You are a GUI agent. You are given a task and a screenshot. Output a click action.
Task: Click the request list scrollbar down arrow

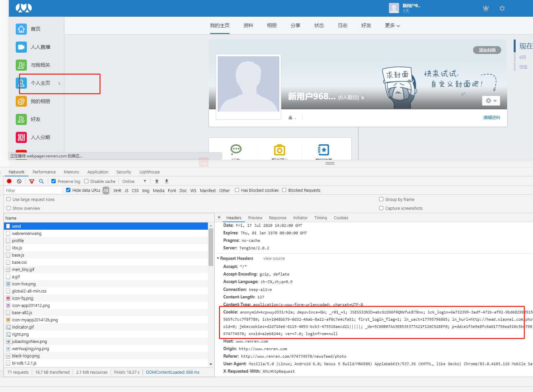pyautogui.click(x=211, y=364)
